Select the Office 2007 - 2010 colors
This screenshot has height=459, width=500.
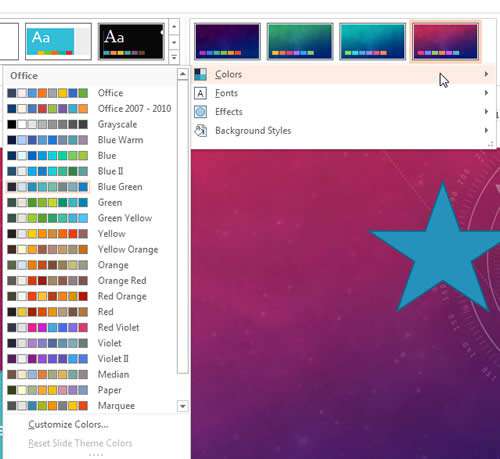[x=91, y=109]
